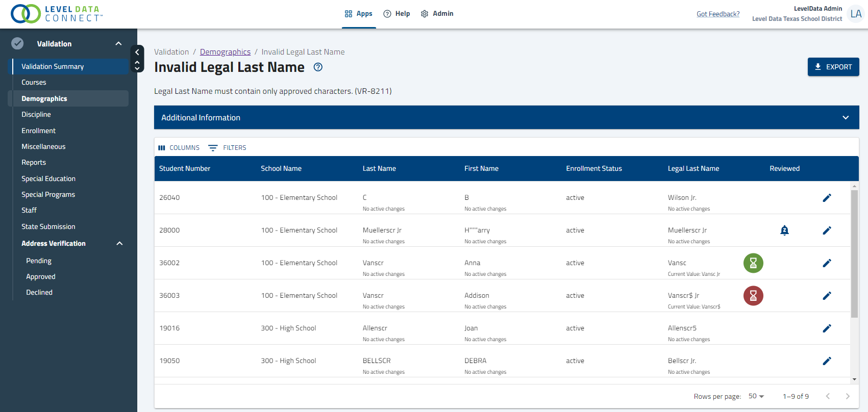Sort by Reviewed column header
Viewport: 868px width, 412px height.
click(785, 169)
